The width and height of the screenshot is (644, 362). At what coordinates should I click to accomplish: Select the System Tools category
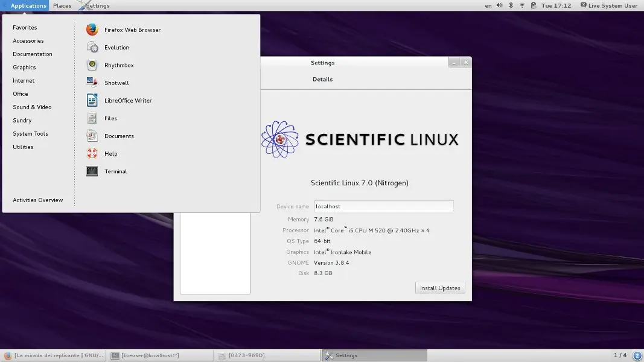30,133
